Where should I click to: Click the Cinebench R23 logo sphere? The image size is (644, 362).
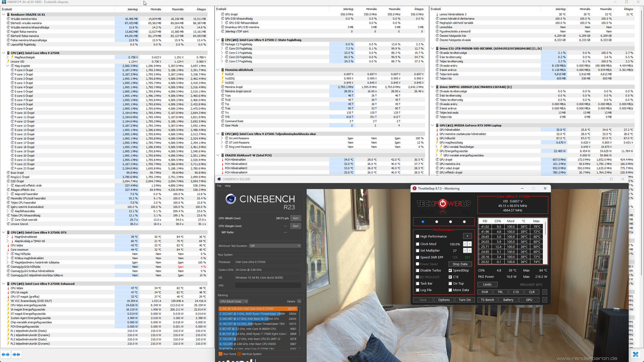tap(231, 199)
